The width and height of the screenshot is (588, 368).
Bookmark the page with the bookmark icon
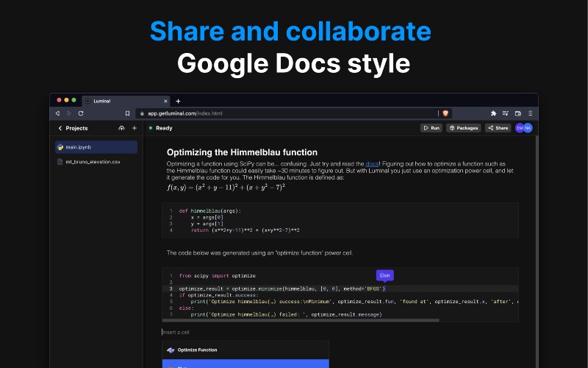click(x=127, y=113)
